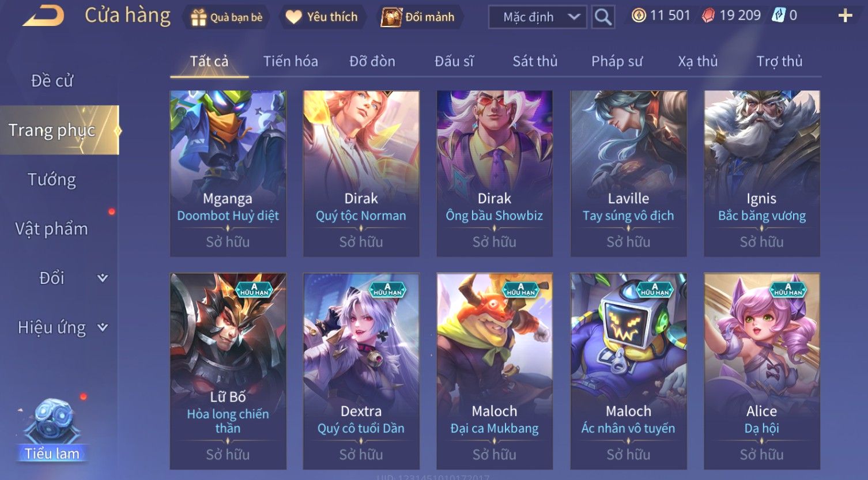This screenshot has height=480, width=868.
Task: Open the Alice Dạ hội skin card
Action: coord(762,371)
